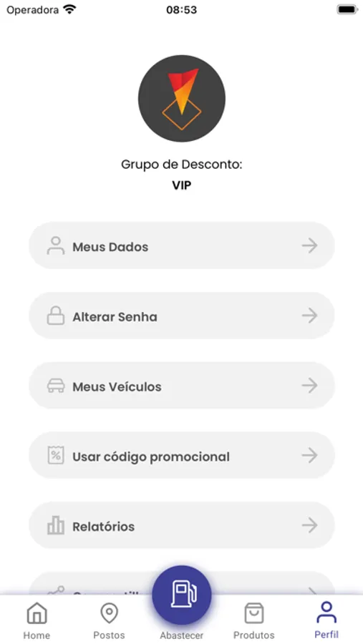Tap the profile logo avatar
The width and height of the screenshot is (363, 644).
click(x=182, y=99)
